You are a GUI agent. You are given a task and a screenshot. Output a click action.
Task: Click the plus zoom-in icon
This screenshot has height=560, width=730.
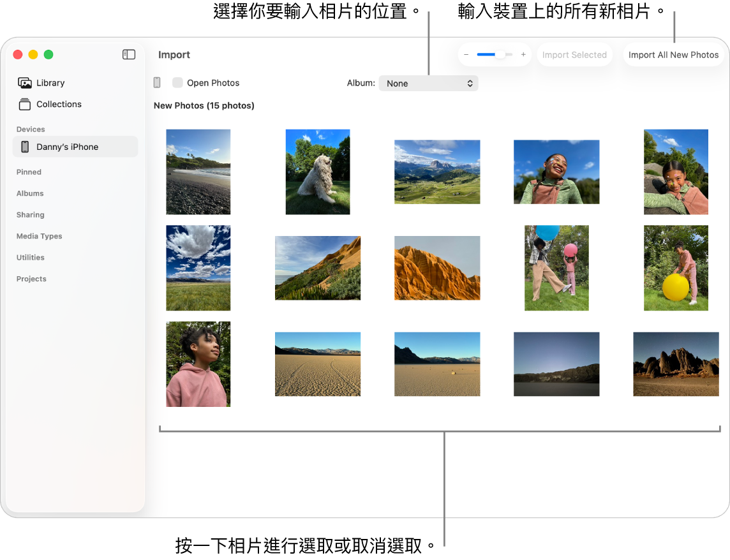(523, 55)
